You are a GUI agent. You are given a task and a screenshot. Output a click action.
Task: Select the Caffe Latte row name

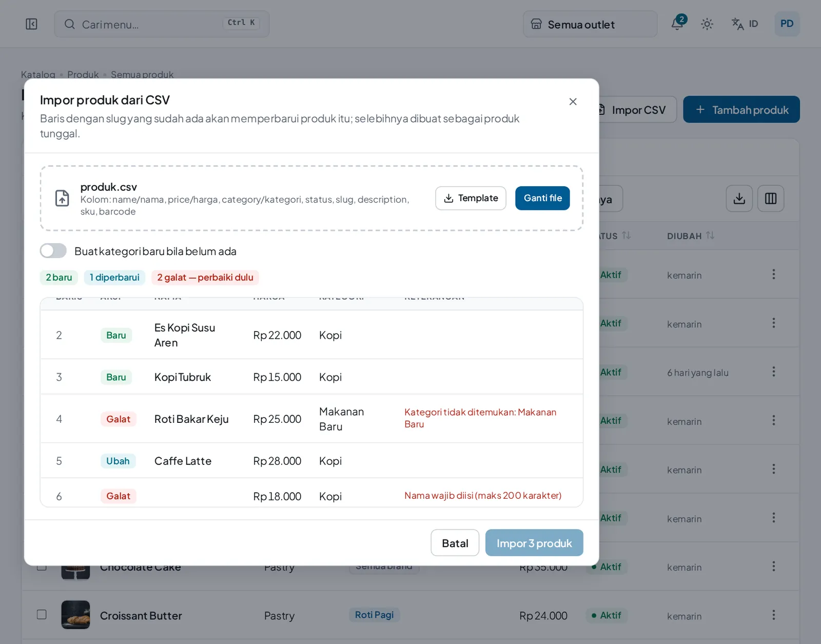[x=183, y=461]
